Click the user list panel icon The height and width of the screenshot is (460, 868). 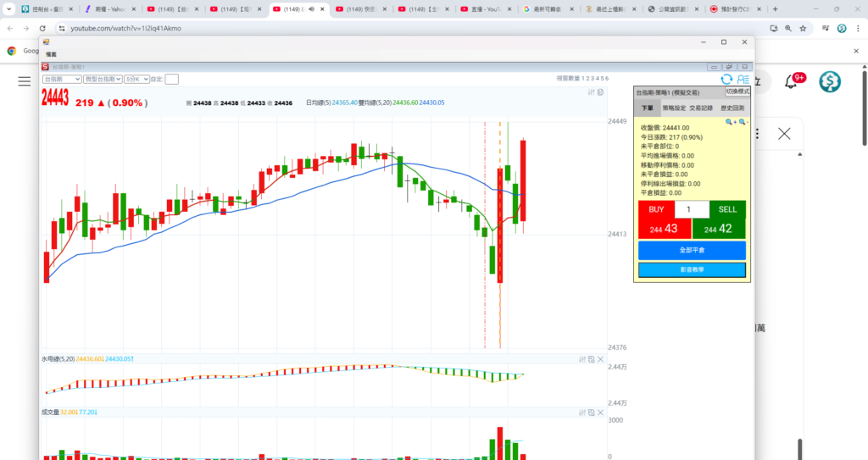[743, 80]
